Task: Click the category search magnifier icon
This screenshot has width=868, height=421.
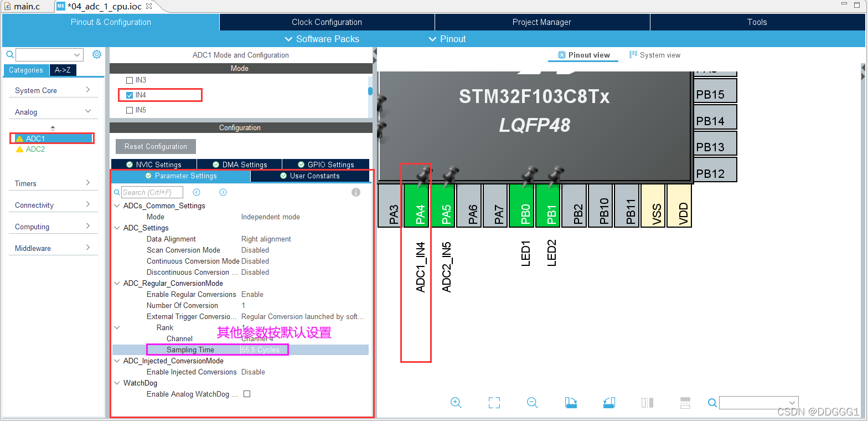Action: 10,54
